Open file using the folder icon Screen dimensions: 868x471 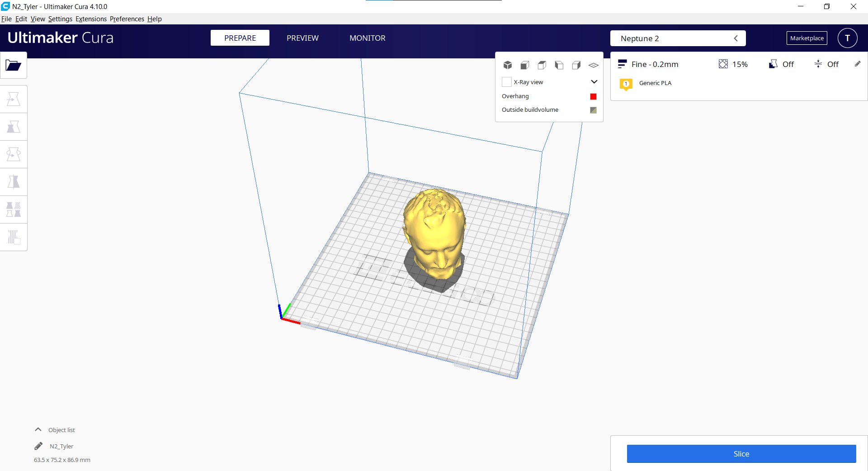[x=14, y=66]
